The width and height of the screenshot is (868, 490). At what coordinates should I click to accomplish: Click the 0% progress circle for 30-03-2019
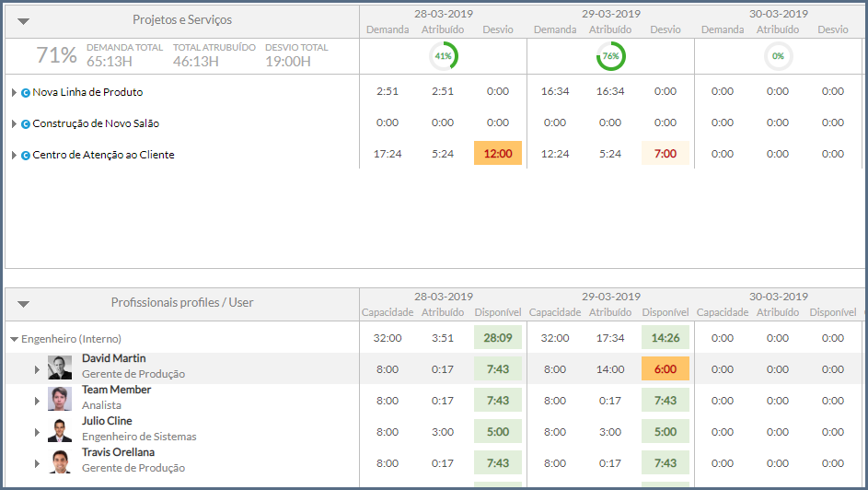tap(778, 56)
